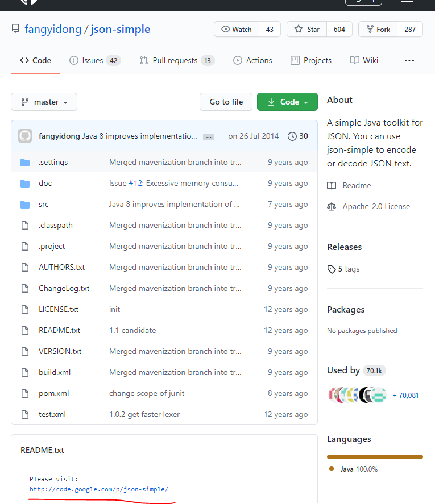
Task: Click the Readme book icon in About
Action: [x=332, y=185]
